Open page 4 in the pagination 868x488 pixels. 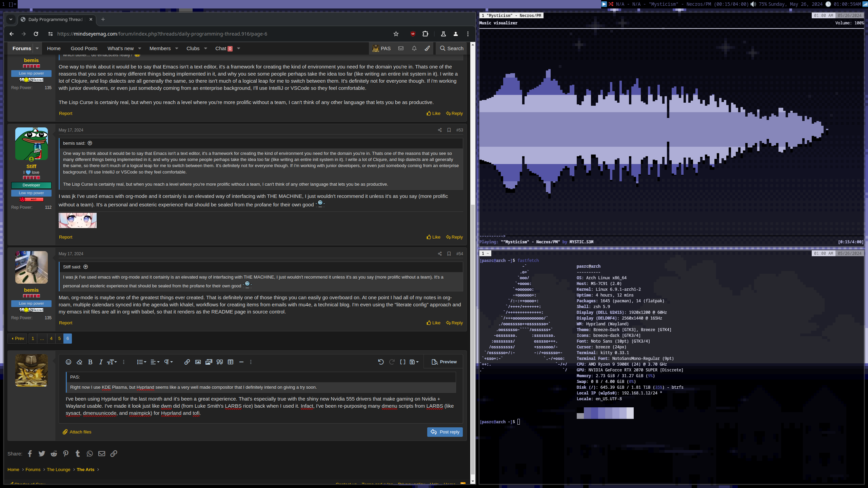click(51, 339)
